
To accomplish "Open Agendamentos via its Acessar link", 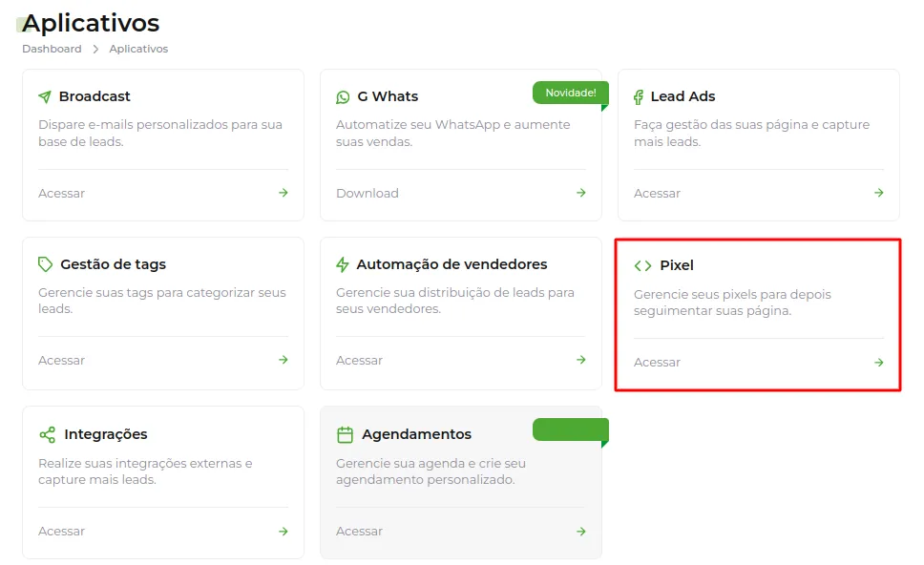I will coord(359,532).
